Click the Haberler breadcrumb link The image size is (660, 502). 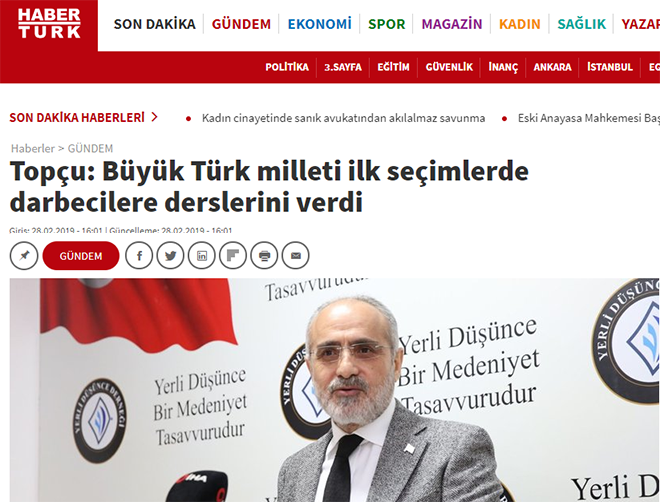click(33, 149)
